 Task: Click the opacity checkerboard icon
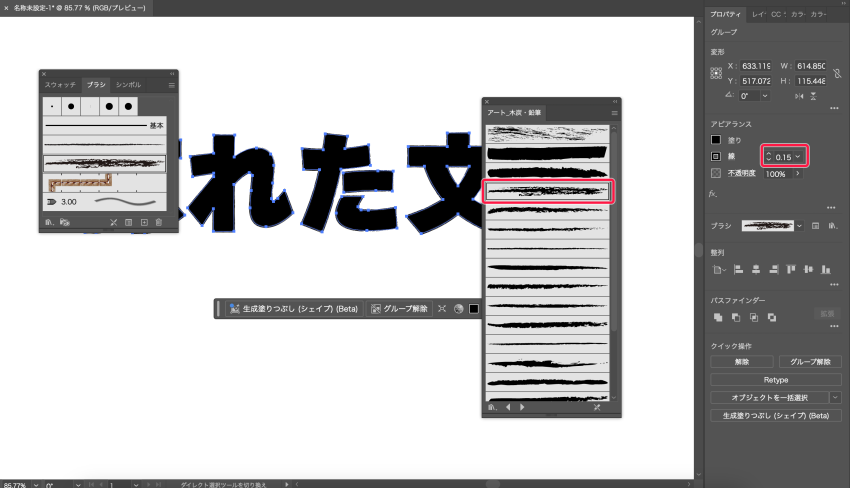click(716, 173)
